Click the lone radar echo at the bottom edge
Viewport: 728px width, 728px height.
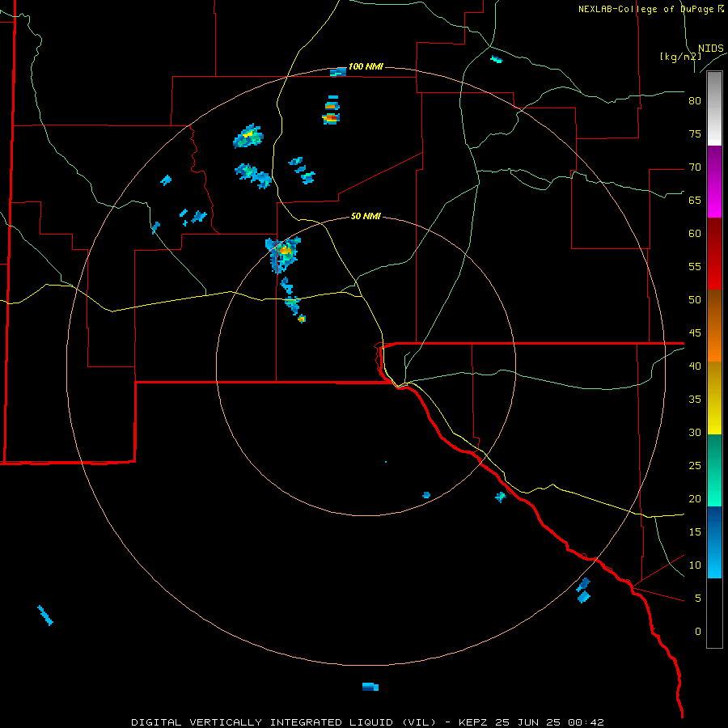pyautogui.click(x=370, y=687)
